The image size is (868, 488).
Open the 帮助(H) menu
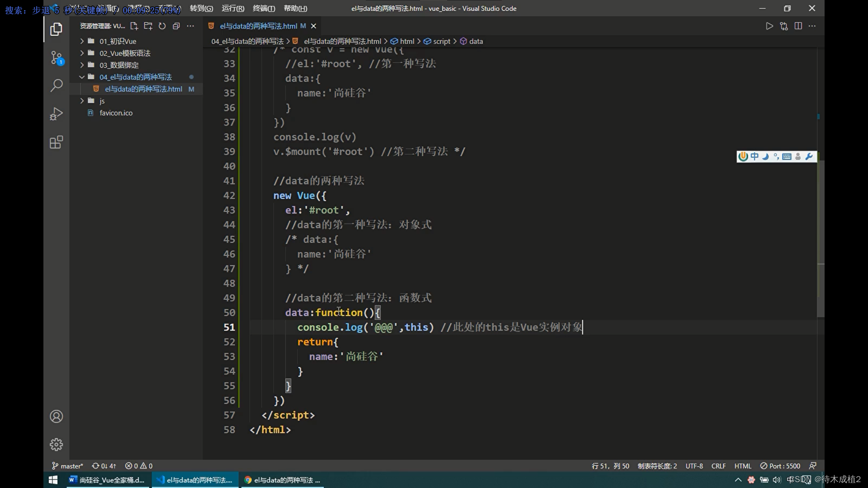(295, 9)
